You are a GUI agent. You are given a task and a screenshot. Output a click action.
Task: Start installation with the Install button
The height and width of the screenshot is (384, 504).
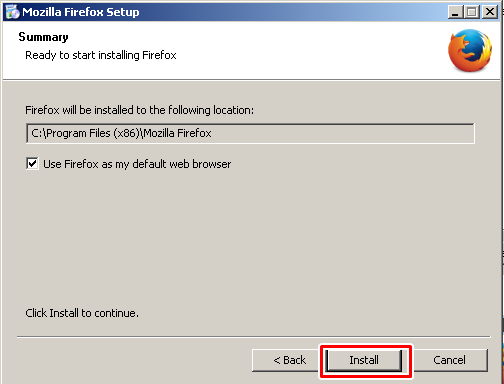pyautogui.click(x=364, y=360)
